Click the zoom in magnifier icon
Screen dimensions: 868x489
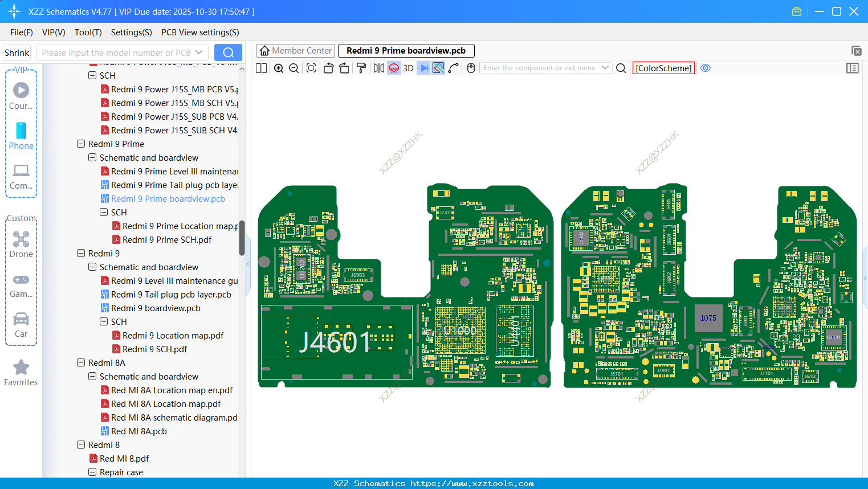(279, 68)
